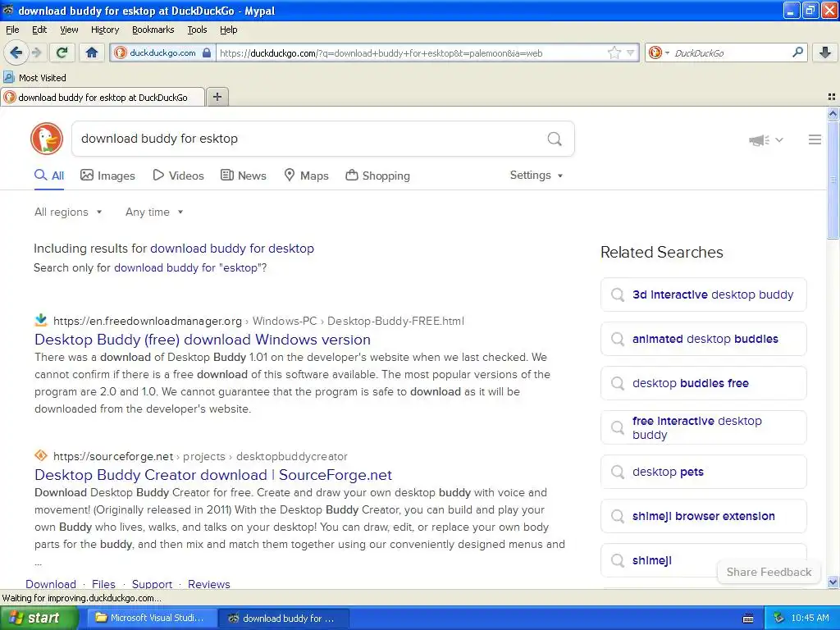Click the search icon beside "shimeji browser extension"
This screenshot has width=840, height=630.
pyautogui.click(x=618, y=517)
